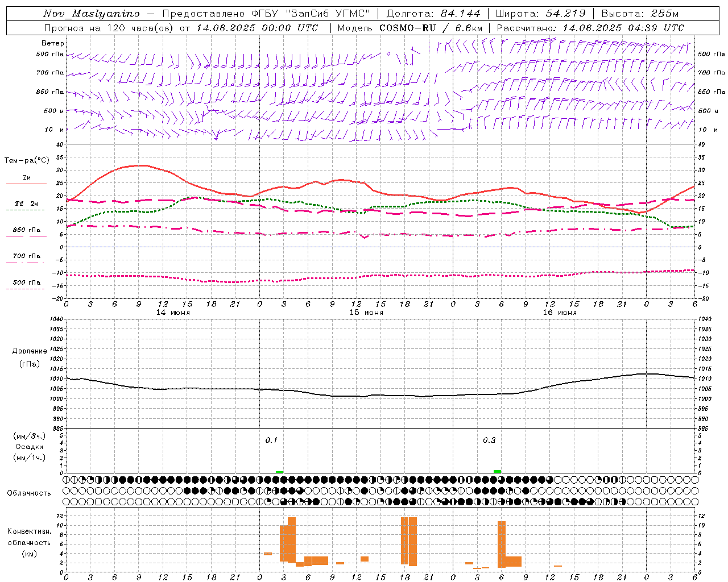Click the (мм/1ч.) precipitation unit label
The width and height of the screenshot is (728, 582).
[30, 458]
